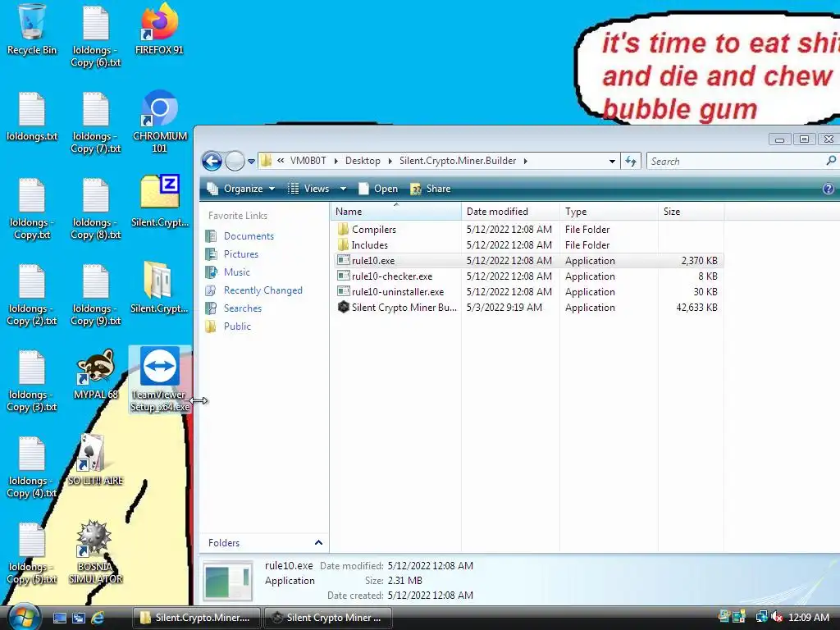
Task: Expand the Folders pane chevron
Action: [318, 543]
